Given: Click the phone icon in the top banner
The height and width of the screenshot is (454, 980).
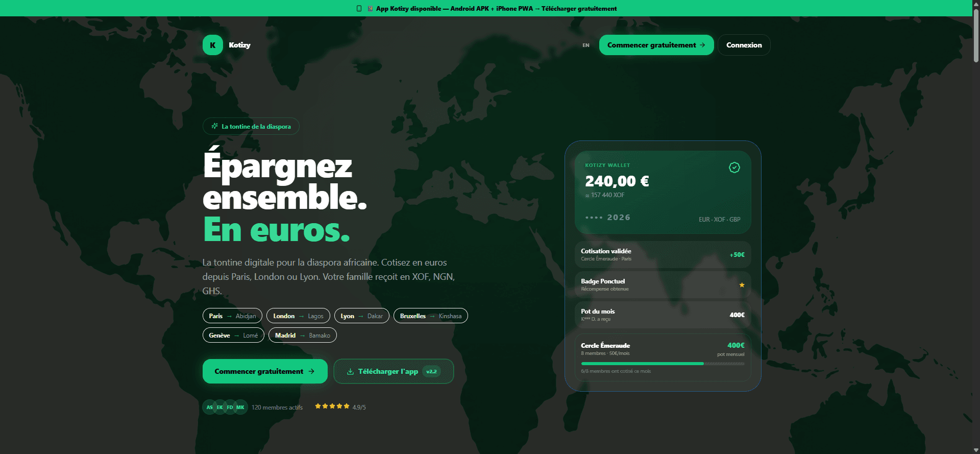Looking at the screenshot, I should (x=359, y=9).
